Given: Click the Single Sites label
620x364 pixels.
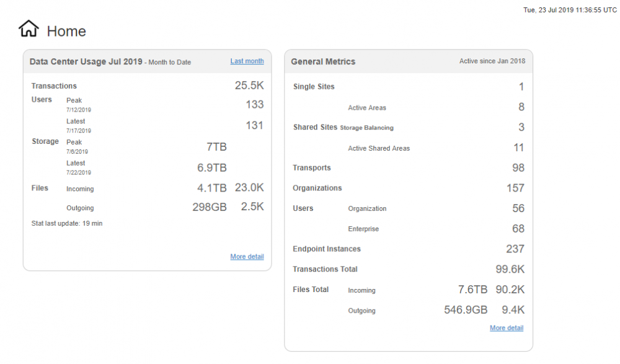Looking at the screenshot, I should 314,87.
